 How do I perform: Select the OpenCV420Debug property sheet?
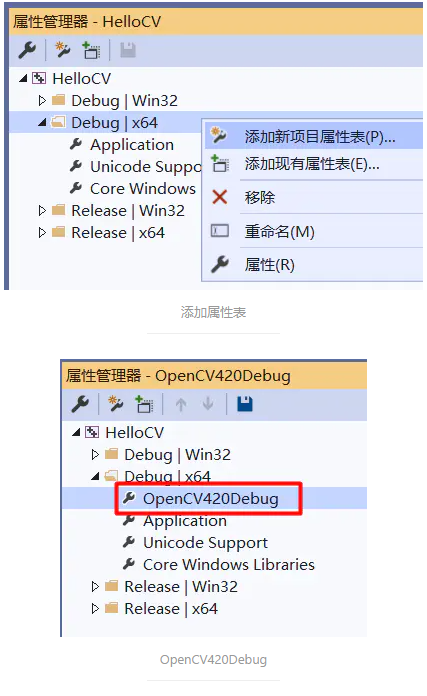pyautogui.click(x=210, y=498)
